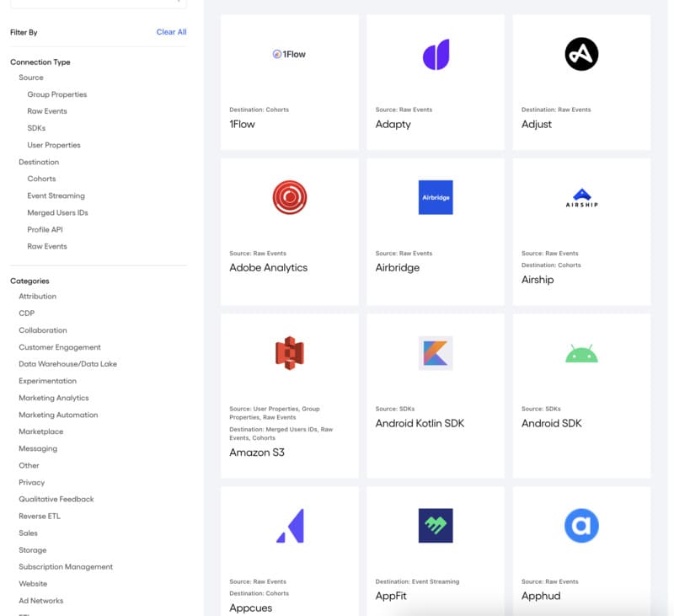Select the Customer Engagement category
Screen dimensions: 674x616
pyautogui.click(x=59, y=347)
